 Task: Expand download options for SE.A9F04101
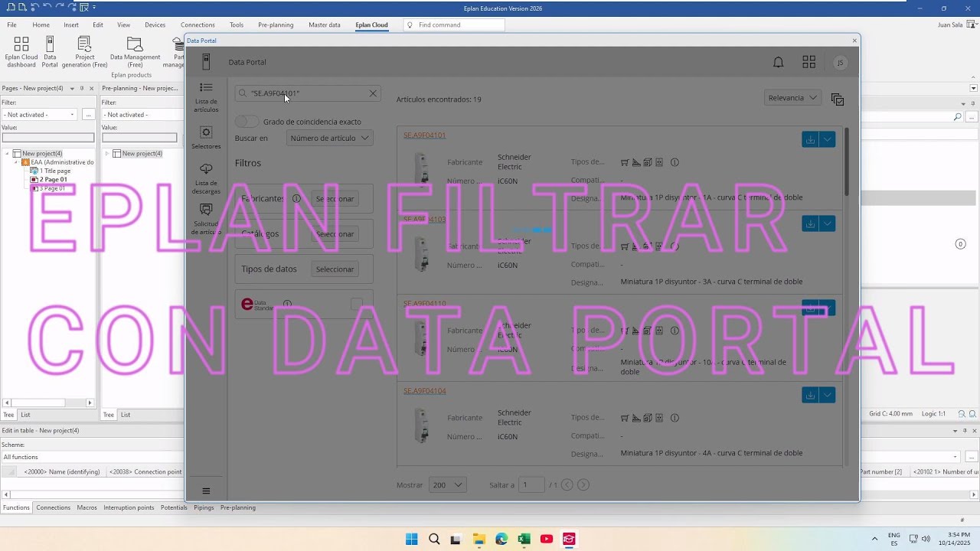point(827,139)
